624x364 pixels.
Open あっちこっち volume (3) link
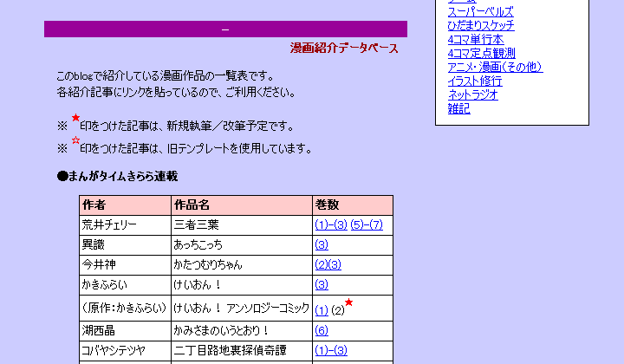tap(322, 245)
